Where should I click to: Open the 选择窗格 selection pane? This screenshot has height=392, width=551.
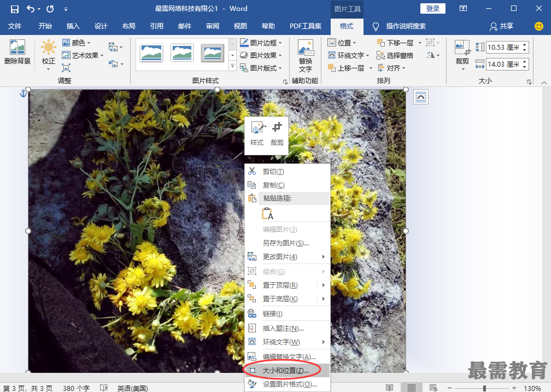pyautogui.click(x=395, y=56)
